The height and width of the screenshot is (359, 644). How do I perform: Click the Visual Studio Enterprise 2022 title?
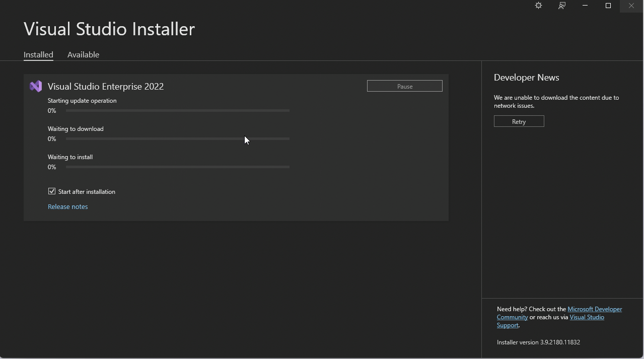coord(106,87)
